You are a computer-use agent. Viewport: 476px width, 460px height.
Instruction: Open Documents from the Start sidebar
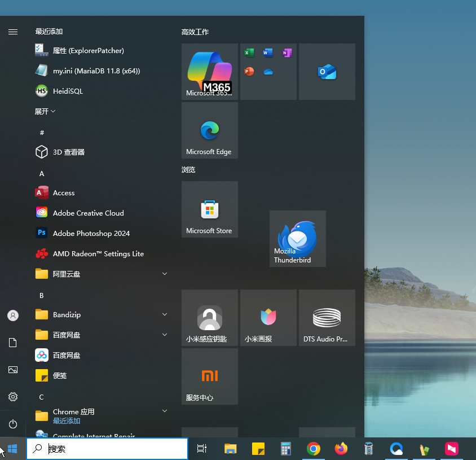tap(13, 343)
